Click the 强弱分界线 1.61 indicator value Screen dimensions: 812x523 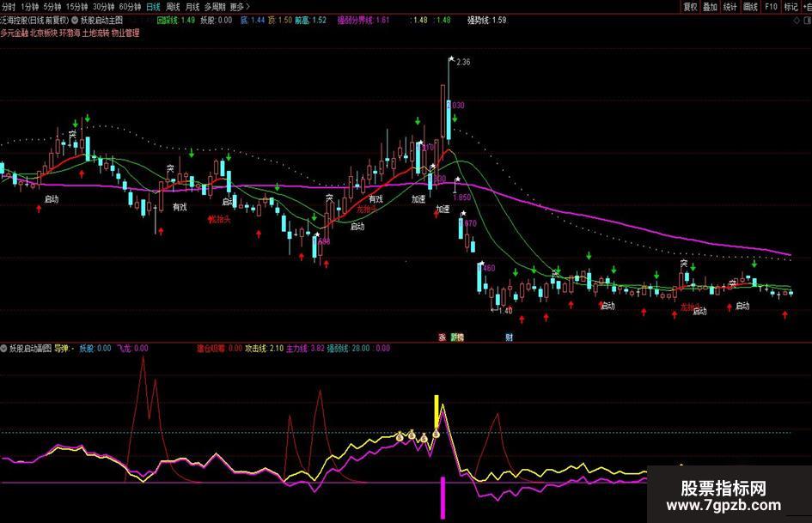363,21
